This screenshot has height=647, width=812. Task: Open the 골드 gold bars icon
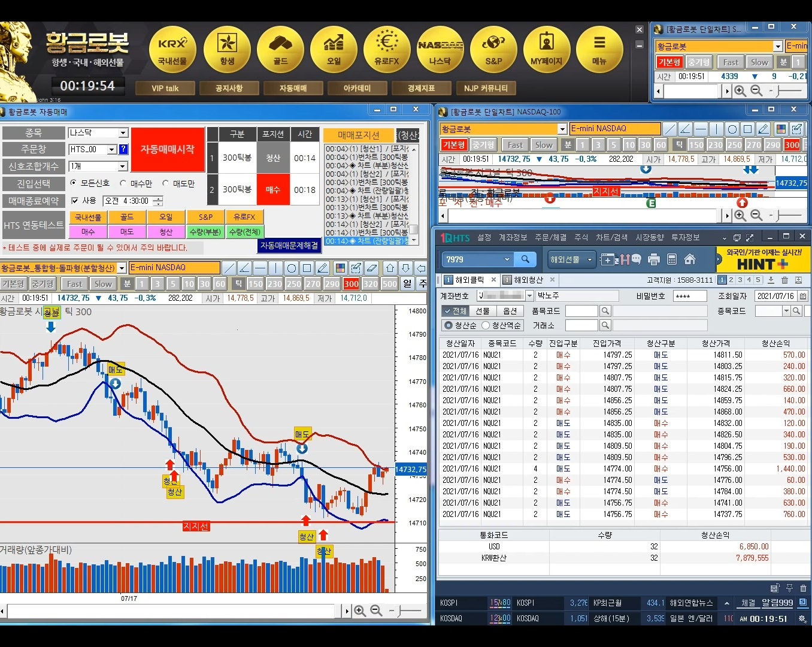[x=280, y=50]
